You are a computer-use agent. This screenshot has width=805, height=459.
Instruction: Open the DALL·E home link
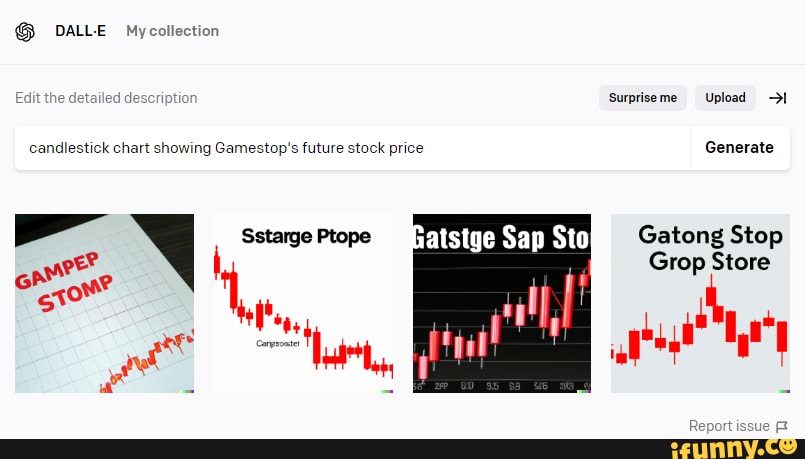[87, 31]
